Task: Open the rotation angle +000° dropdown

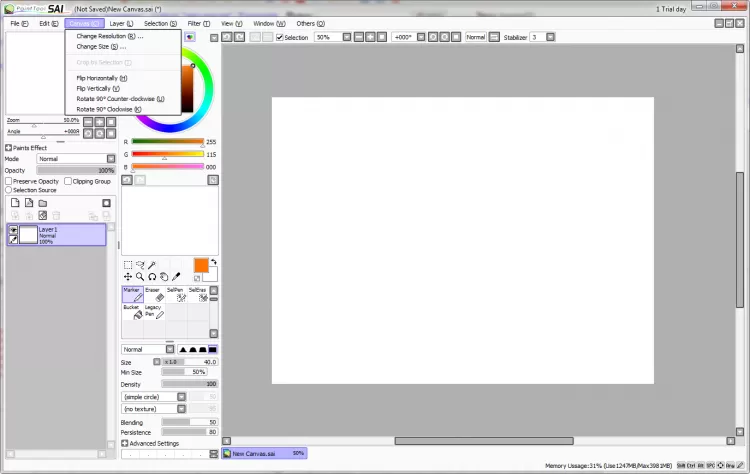Action: click(x=421, y=37)
